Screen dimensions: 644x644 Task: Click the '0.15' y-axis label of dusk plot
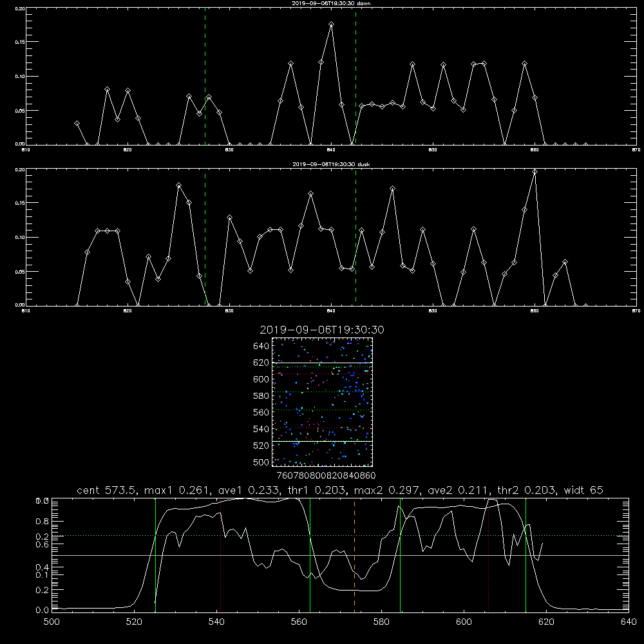click(20, 203)
